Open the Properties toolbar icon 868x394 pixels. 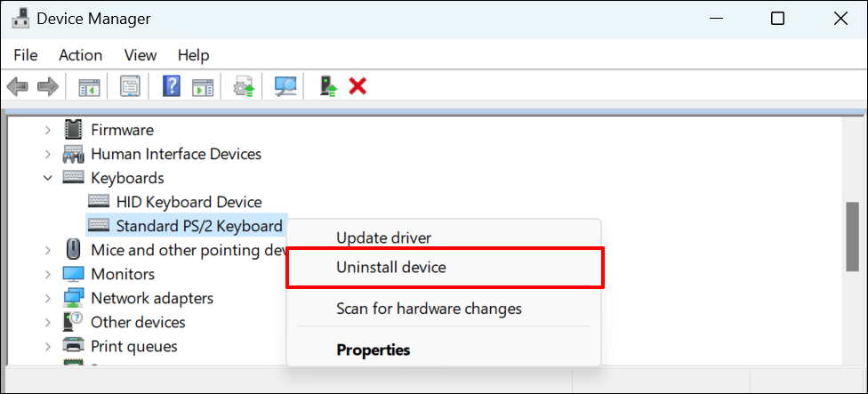click(130, 86)
